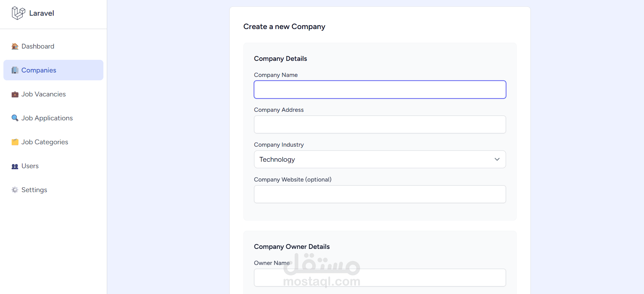Click the Job Applications magnifier icon
Viewport: 644px width, 294px height.
15,118
